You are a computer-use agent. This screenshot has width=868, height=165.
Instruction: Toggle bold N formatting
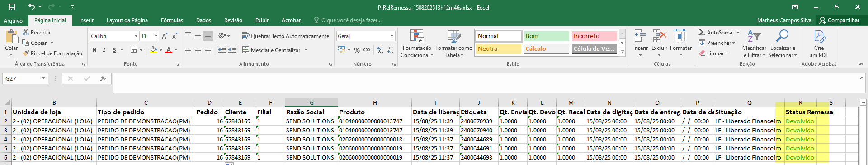(94, 50)
